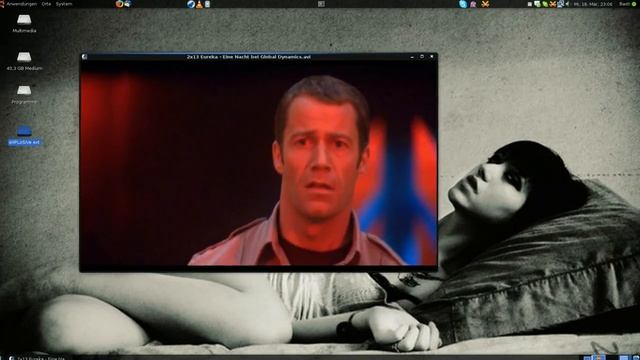Viewport: 640px width, 360px height.
Task: Select the Multimedia drive desktop icon
Action: pos(24,23)
